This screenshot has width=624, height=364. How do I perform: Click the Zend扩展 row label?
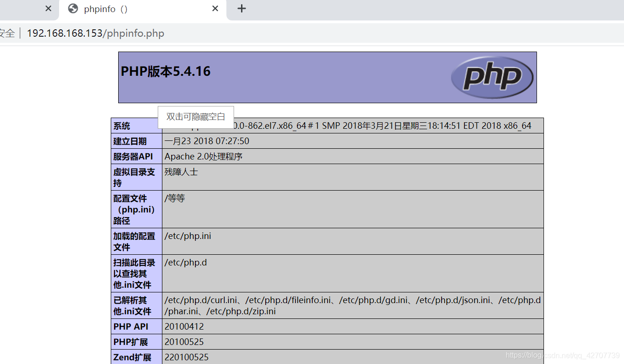(x=136, y=357)
